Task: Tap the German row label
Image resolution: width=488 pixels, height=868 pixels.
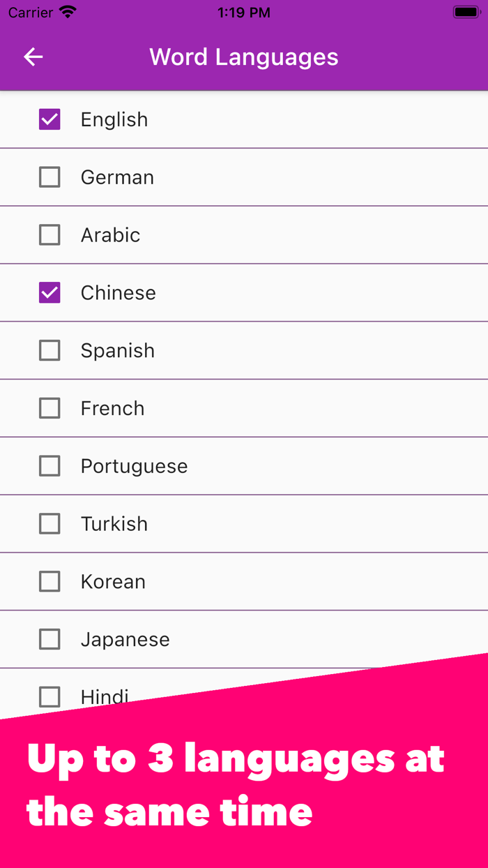Action: [117, 177]
